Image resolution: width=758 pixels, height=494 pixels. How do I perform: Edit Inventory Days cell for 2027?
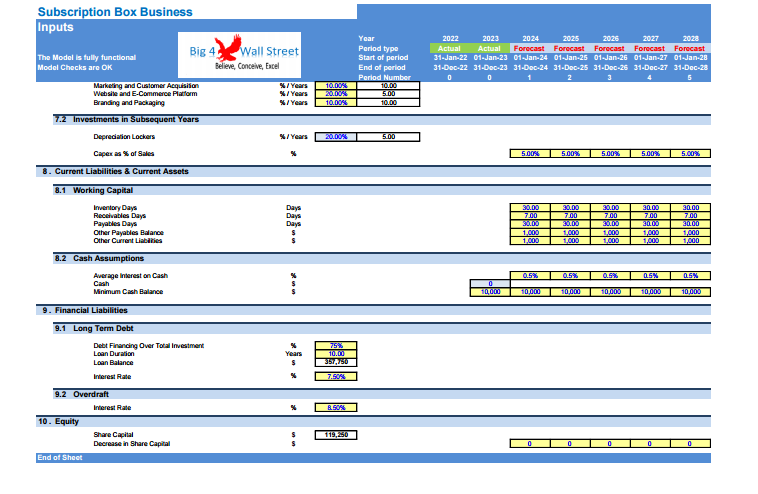(x=650, y=208)
